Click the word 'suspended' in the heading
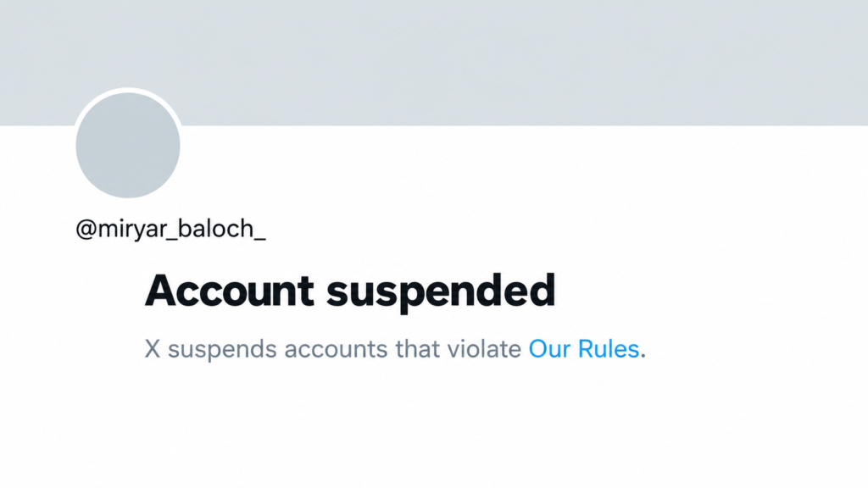The image size is (868, 488). [441, 291]
